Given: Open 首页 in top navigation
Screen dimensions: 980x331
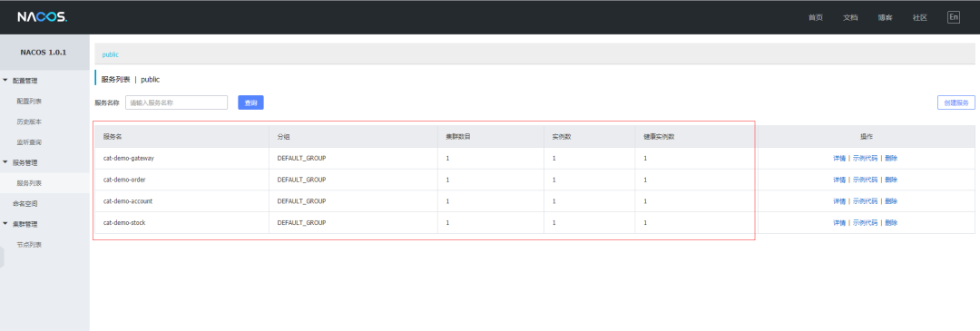Looking at the screenshot, I should (815, 17).
